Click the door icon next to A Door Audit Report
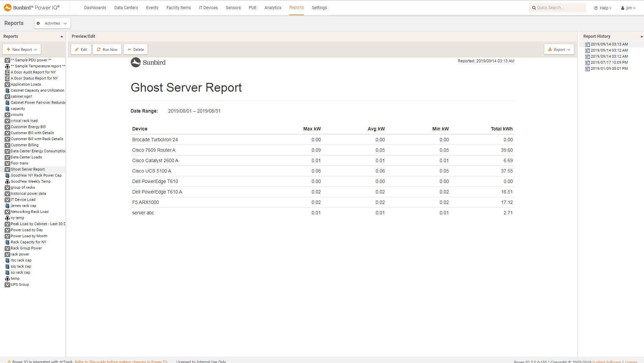This screenshot has height=363, width=644. click(7, 72)
